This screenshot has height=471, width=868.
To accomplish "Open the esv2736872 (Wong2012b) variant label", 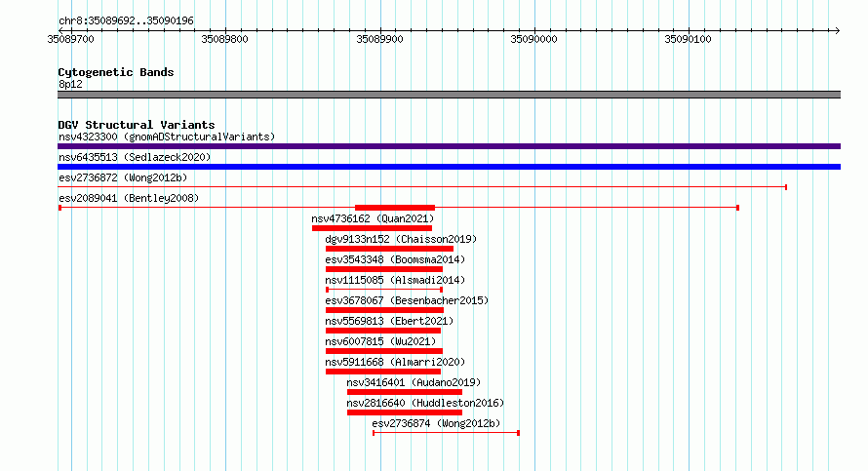I will pos(123,177).
